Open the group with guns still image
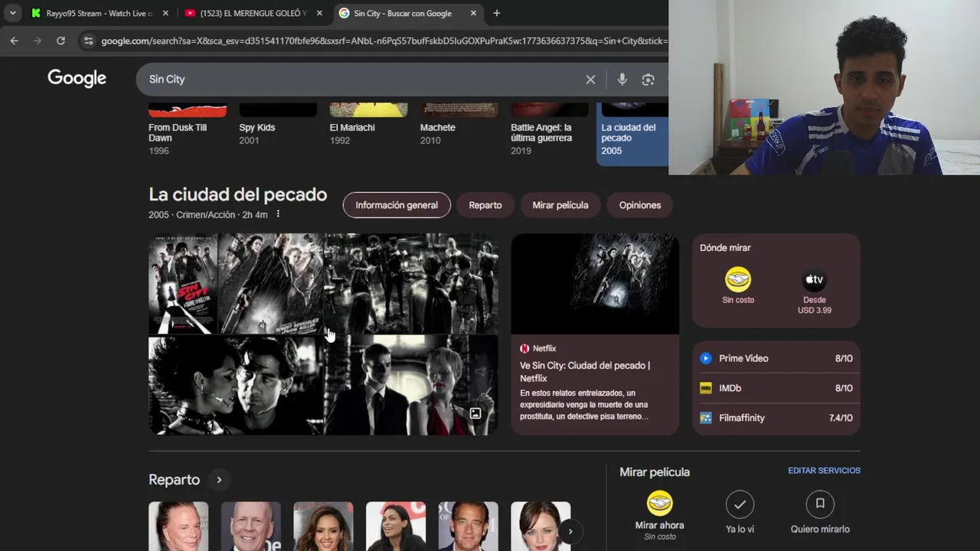The width and height of the screenshot is (980, 551). point(412,283)
